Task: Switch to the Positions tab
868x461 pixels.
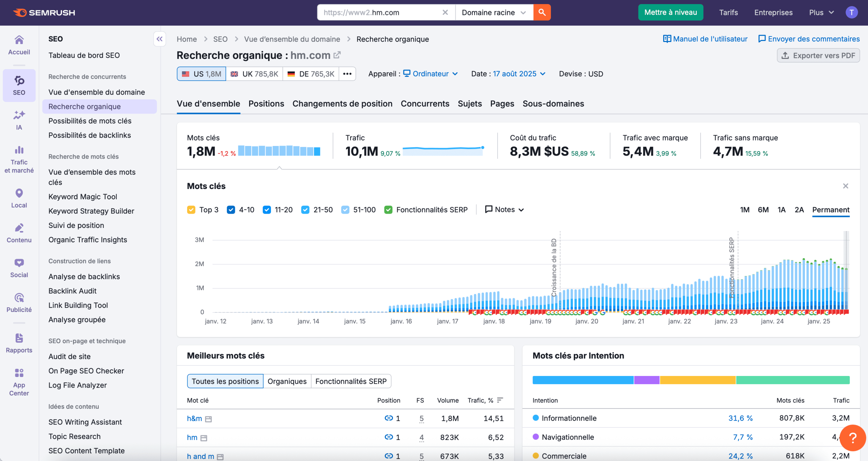Action: pos(266,104)
